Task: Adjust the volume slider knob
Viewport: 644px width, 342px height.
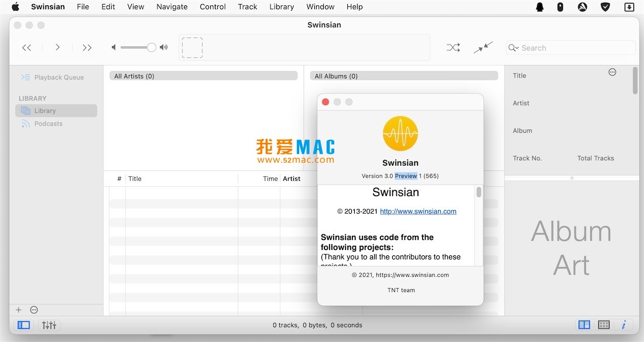Action: pos(152,47)
